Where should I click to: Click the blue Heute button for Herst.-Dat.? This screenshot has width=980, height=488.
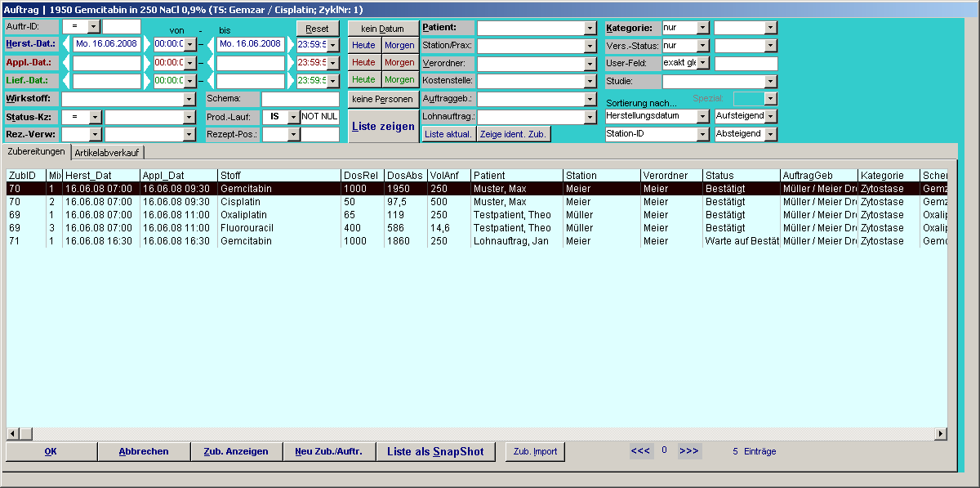point(363,45)
